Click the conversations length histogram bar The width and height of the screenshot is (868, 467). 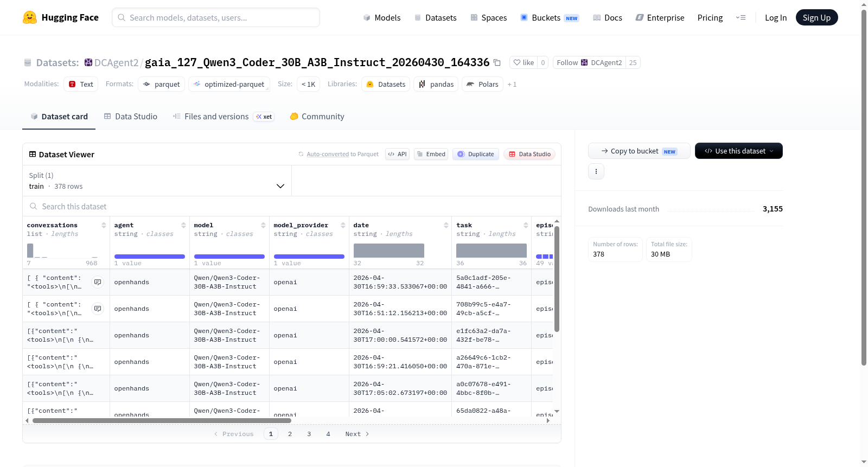[30, 251]
